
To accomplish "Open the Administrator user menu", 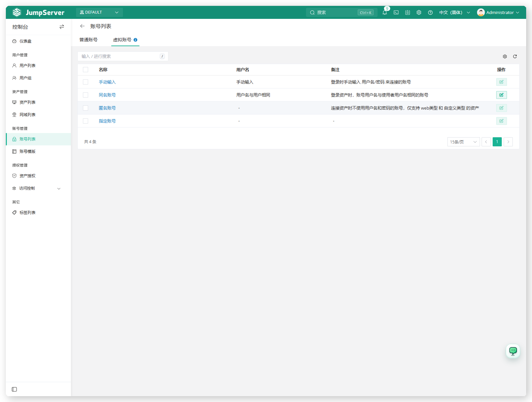I will coord(498,12).
